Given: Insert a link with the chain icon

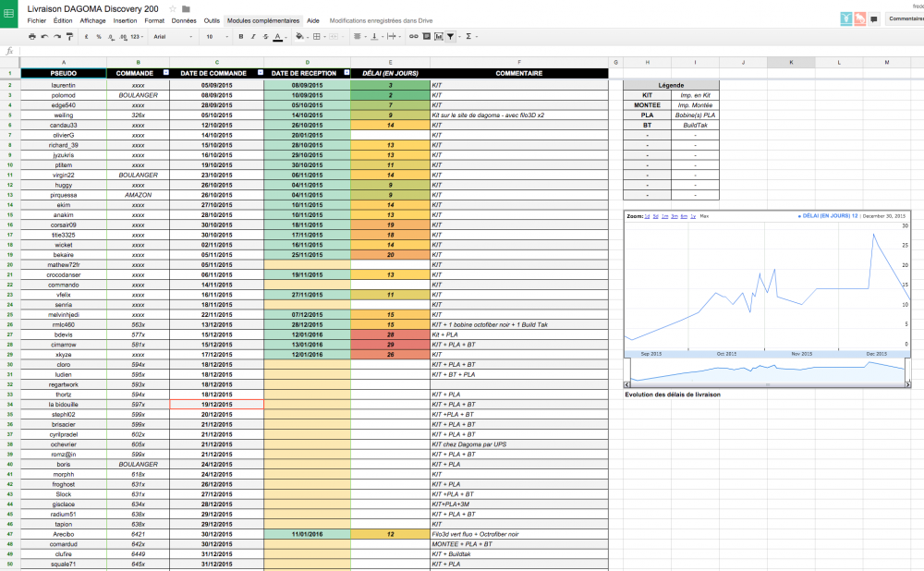Looking at the screenshot, I should pyautogui.click(x=413, y=37).
